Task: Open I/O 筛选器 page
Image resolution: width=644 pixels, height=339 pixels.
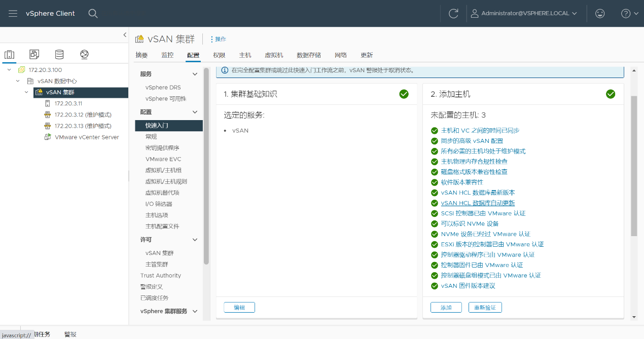Action: [x=159, y=204]
